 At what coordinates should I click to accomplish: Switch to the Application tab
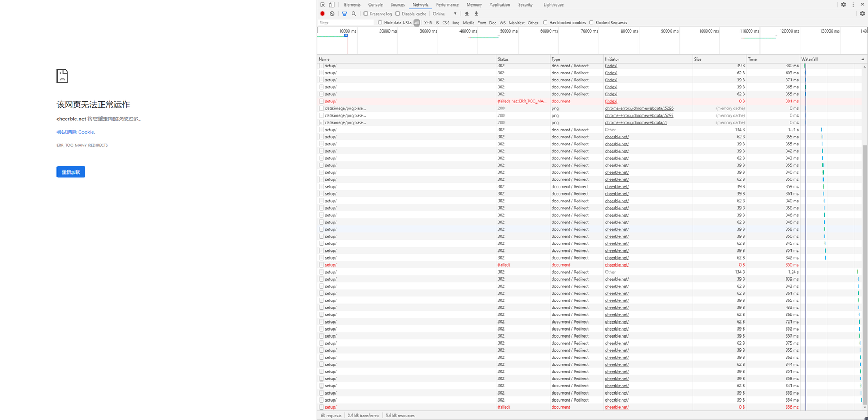coord(500,4)
